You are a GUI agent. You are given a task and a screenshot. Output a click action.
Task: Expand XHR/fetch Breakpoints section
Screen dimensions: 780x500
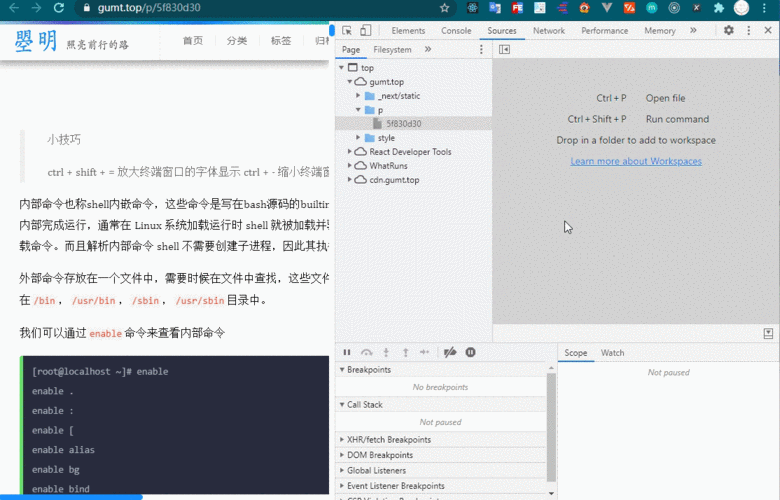341,440
